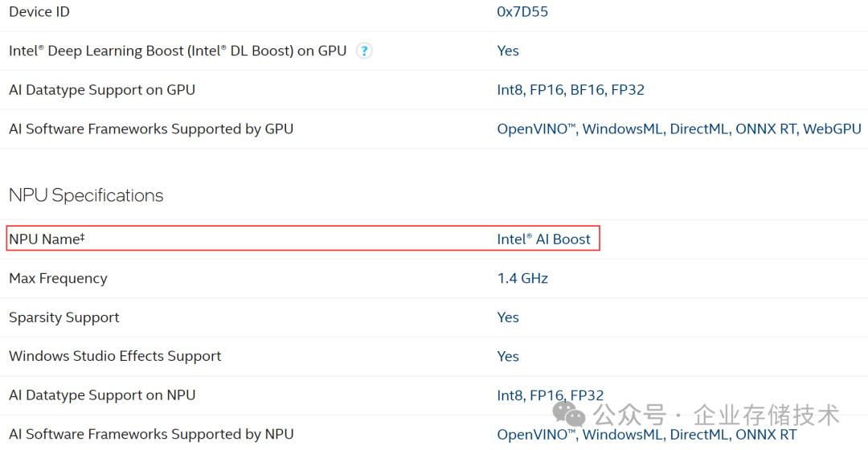868x450 pixels.
Task: Click the Sparsity Support label
Action: pos(64,317)
